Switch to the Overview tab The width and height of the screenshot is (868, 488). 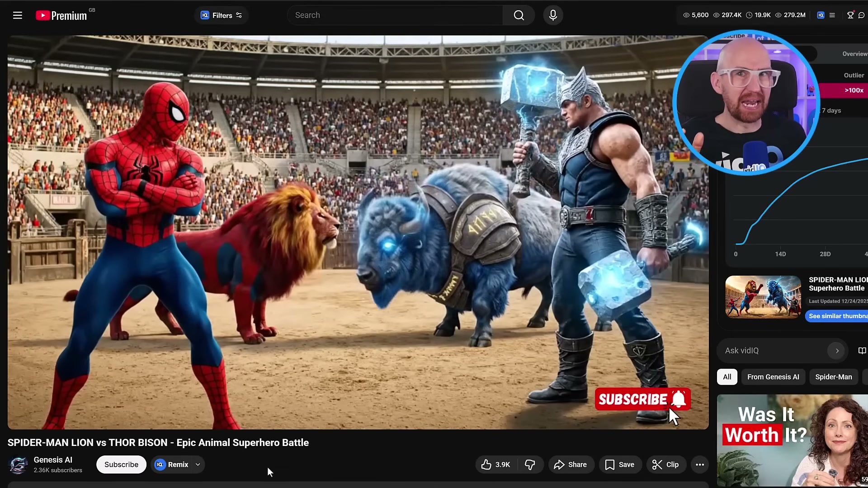click(x=854, y=54)
